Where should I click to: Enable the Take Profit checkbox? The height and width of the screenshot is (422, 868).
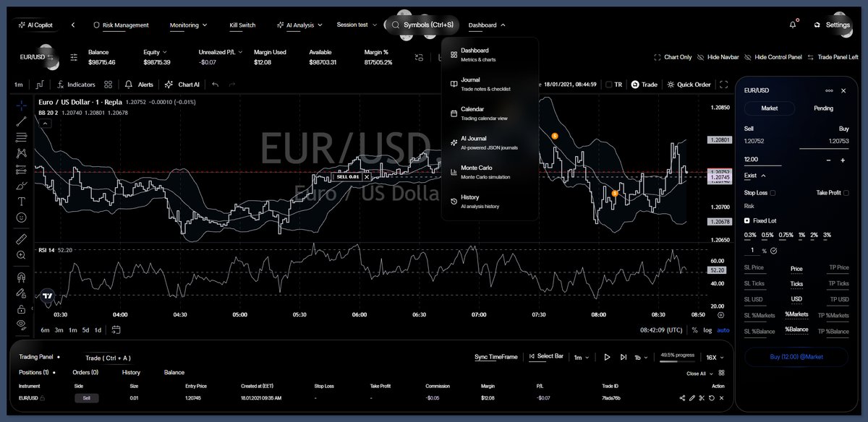846,193
